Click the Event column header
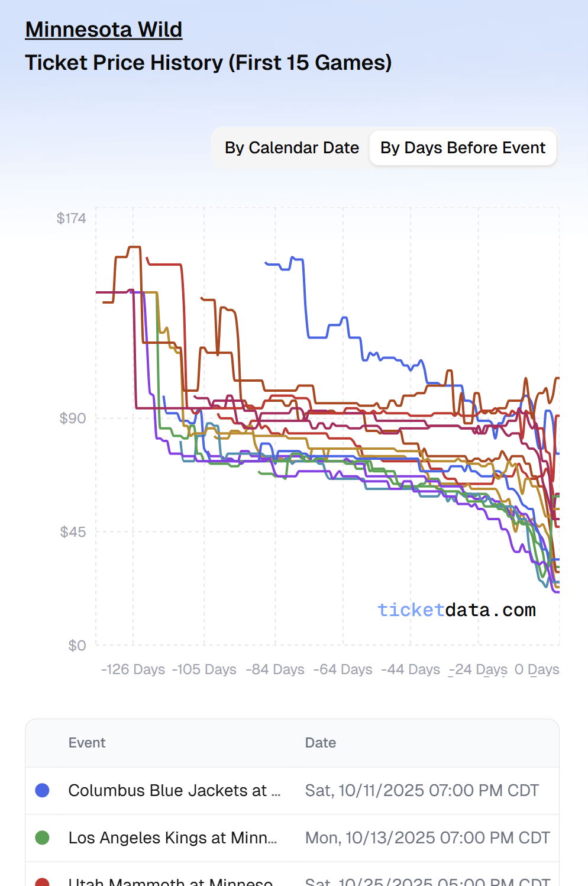 click(87, 743)
